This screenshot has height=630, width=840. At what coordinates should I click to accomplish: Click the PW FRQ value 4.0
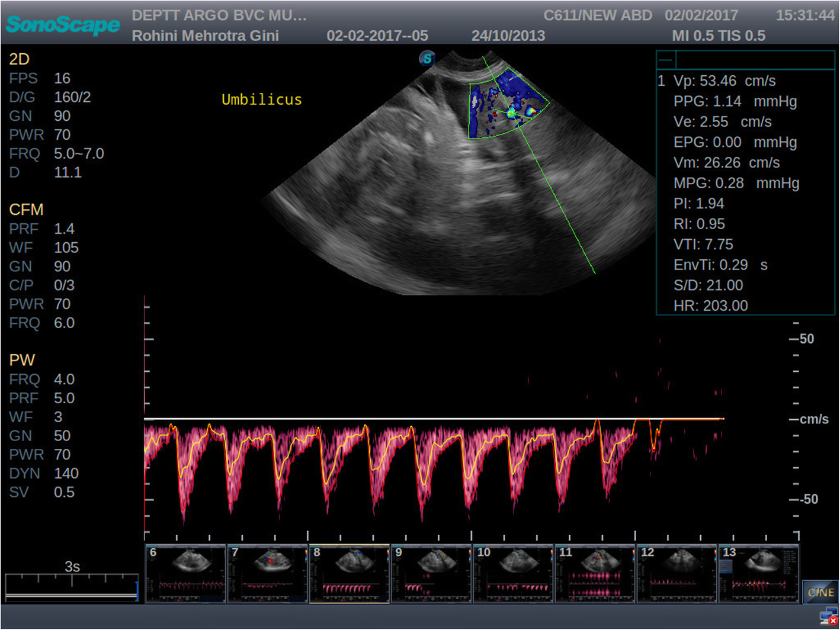[x=64, y=379]
